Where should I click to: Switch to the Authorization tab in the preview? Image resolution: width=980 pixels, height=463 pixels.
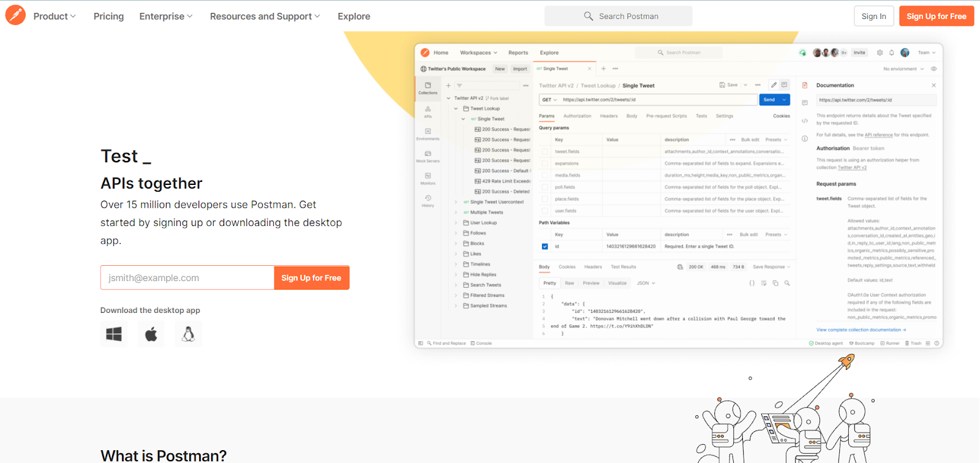[578, 116]
